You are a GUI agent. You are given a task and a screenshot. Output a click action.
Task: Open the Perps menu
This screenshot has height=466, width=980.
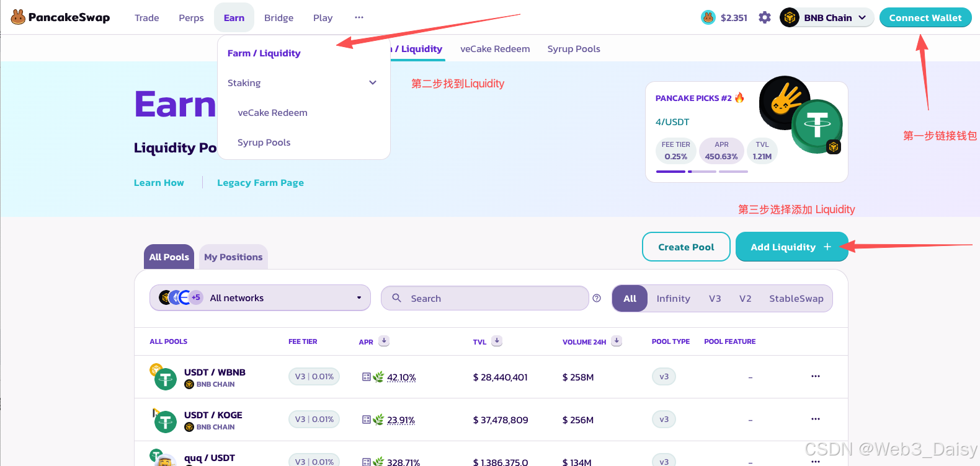191,17
